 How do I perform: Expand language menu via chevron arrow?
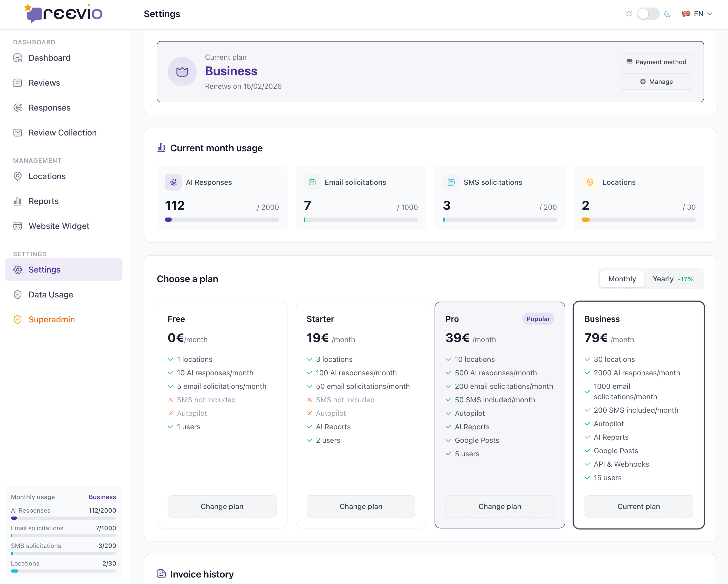[x=710, y=14]
